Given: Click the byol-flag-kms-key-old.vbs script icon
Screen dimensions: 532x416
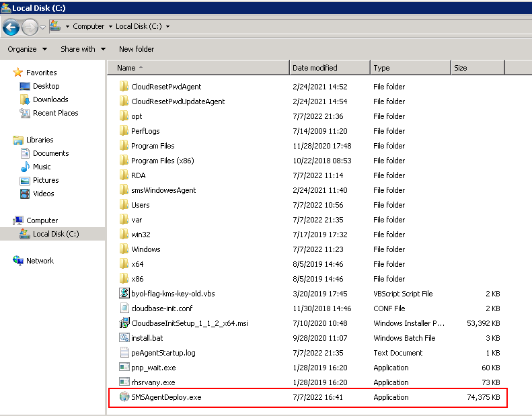Looking at the screenshot, I should point(124,294).
